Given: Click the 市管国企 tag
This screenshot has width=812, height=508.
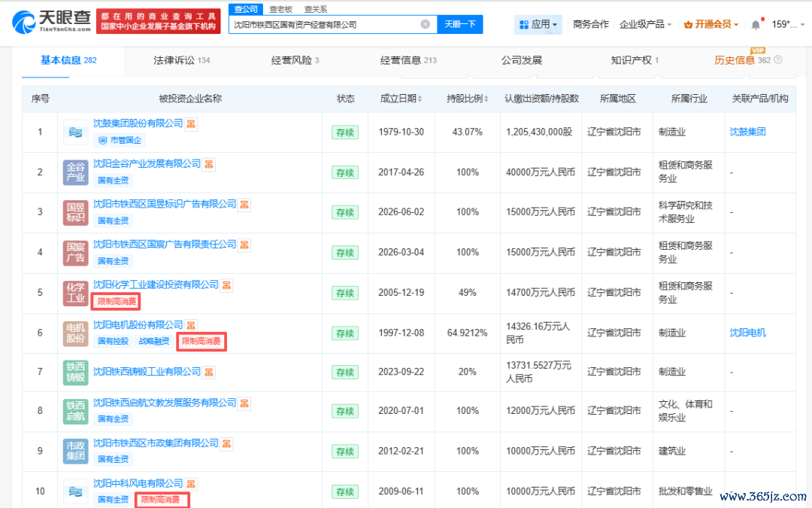Looking at the screenshot, I should [120, 140].
